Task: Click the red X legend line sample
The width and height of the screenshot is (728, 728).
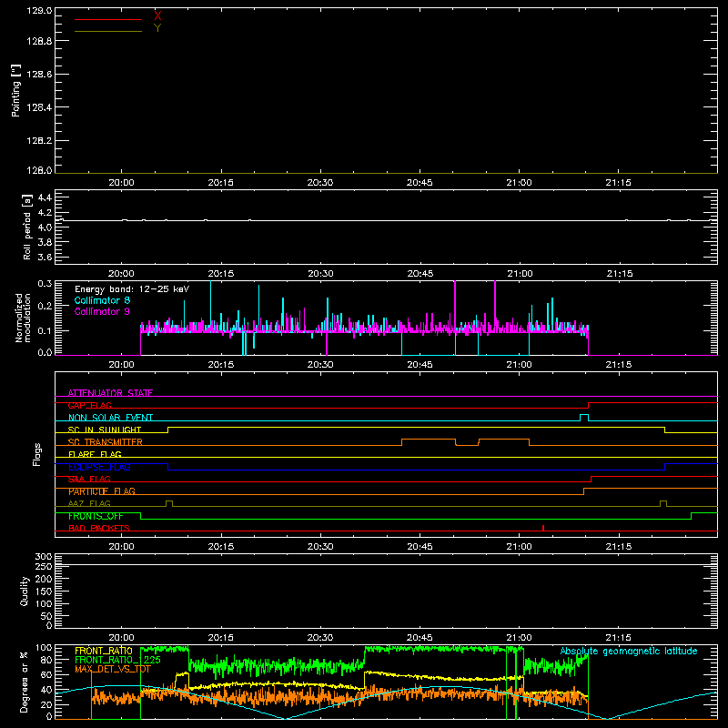Action: click(108, 19)
